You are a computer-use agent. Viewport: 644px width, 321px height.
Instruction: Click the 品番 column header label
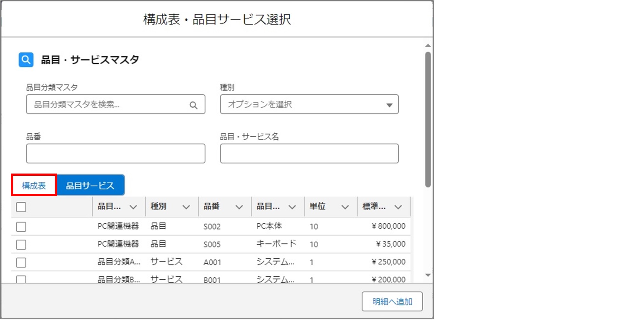pyautogui.click(x=211, y=206)
